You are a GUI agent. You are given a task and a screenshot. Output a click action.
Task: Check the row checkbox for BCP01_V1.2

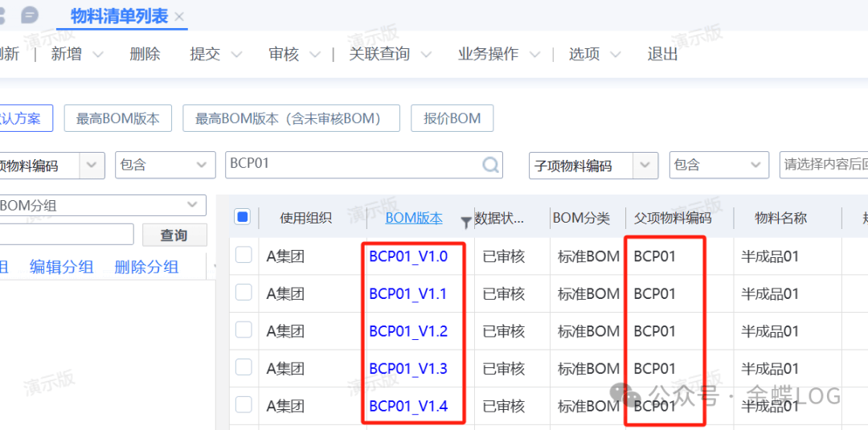pos(244,330)
